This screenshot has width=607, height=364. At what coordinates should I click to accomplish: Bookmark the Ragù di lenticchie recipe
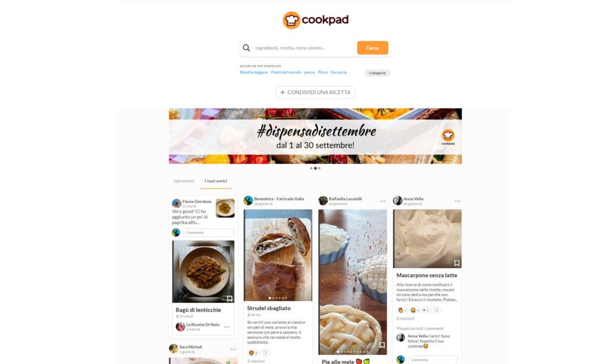[229, 299]
